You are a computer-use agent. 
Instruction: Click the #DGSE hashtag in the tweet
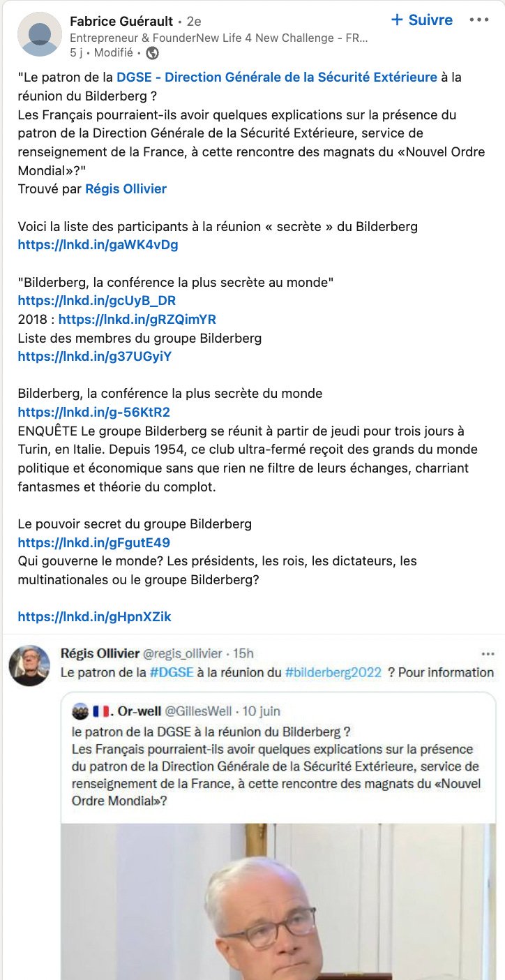click(172, 672)
